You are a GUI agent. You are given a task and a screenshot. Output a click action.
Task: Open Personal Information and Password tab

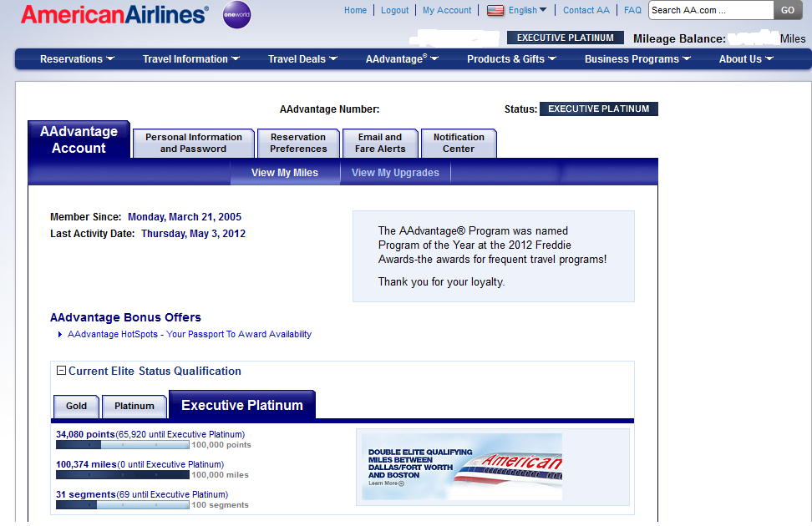coord(193,143)
